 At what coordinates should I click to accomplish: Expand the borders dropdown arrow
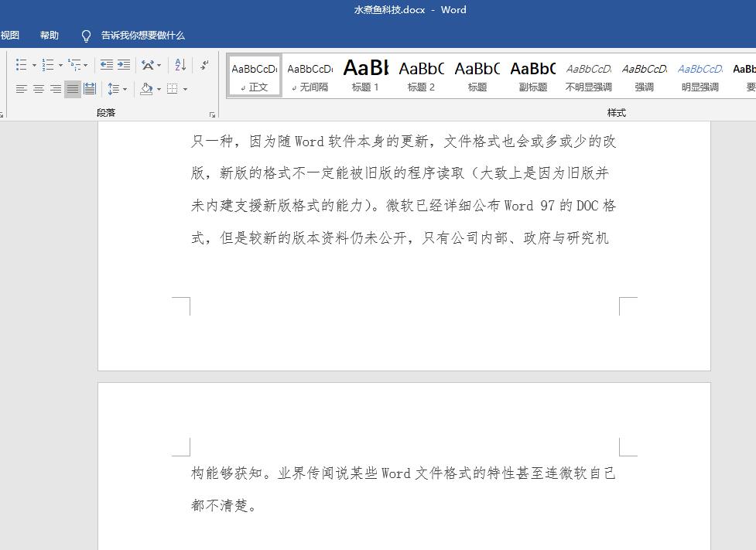(186, 89)
